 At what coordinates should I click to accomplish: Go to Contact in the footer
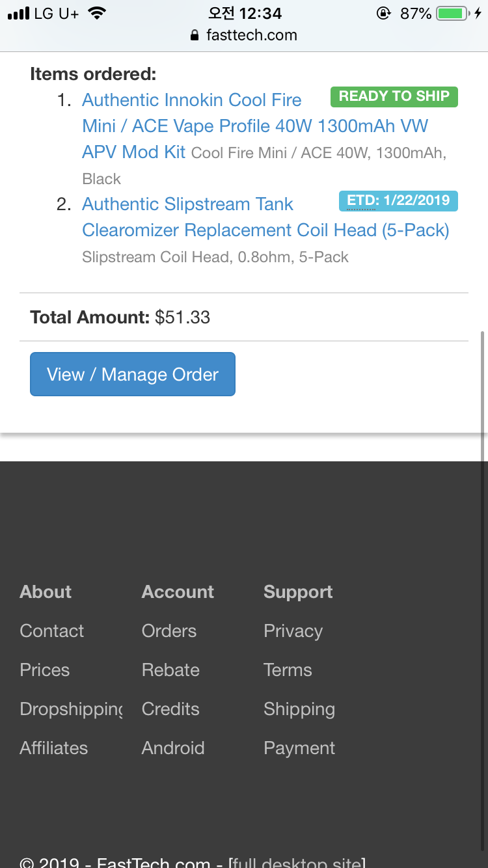52,631
